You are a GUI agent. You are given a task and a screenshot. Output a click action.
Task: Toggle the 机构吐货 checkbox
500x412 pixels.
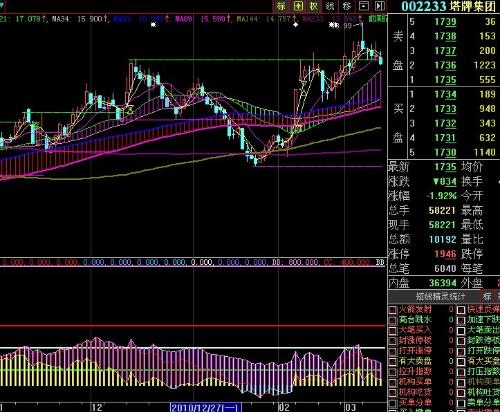(x=461, y=393)
